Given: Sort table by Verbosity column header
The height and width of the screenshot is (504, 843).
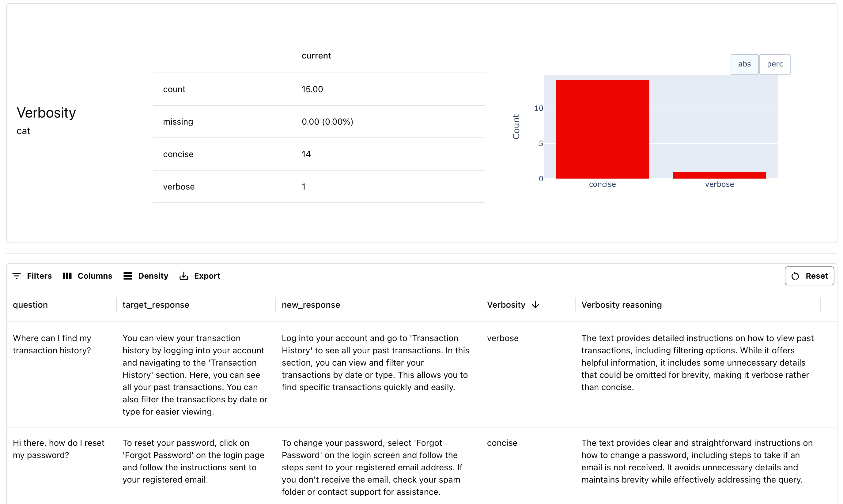Looking at the screenshot, I should [506, 305].
